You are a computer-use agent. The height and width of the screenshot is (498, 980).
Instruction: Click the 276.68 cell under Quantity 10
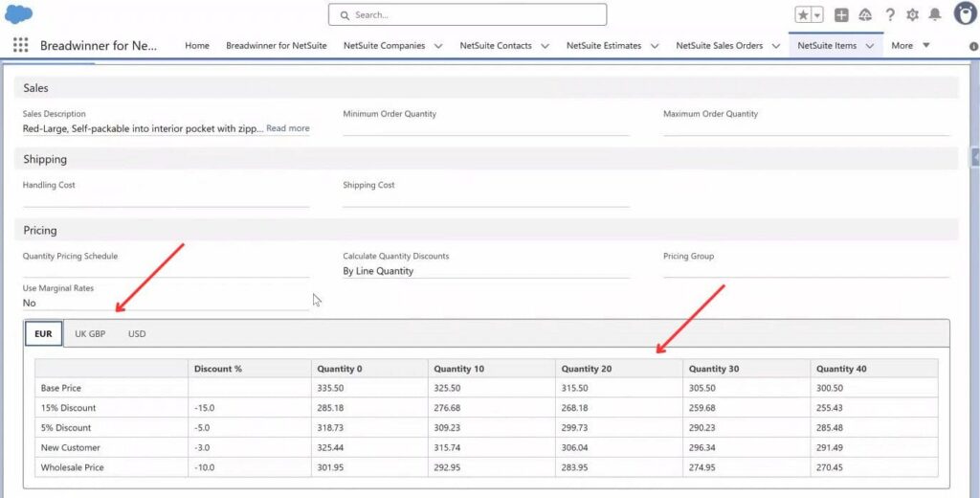[492, 408]
